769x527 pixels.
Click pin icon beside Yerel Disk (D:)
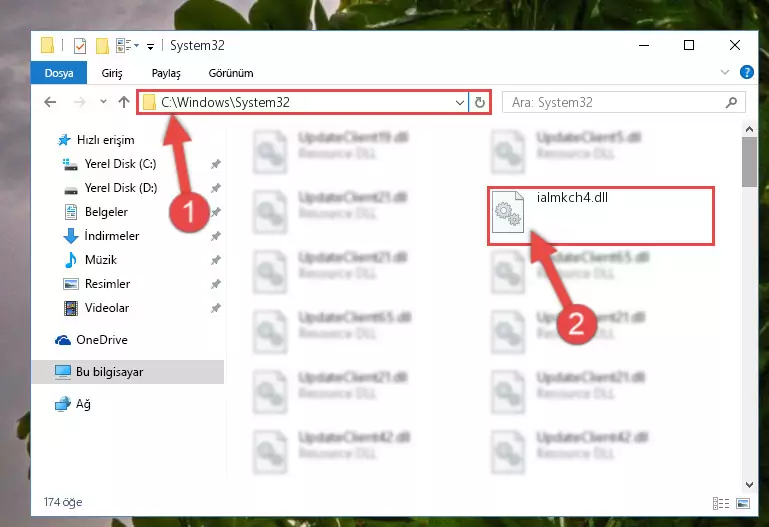[x=215, y=188]
